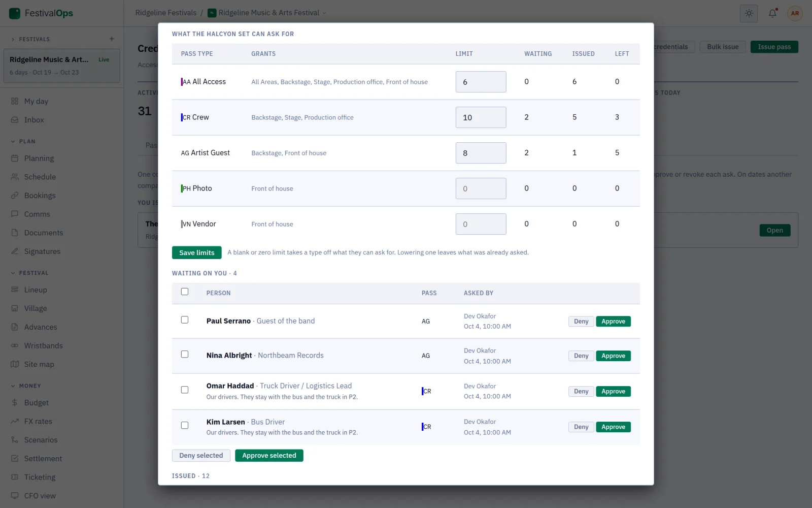Screen dimensions: 812x508
Task: Open Documents file icon
Action: coord(15,233)
